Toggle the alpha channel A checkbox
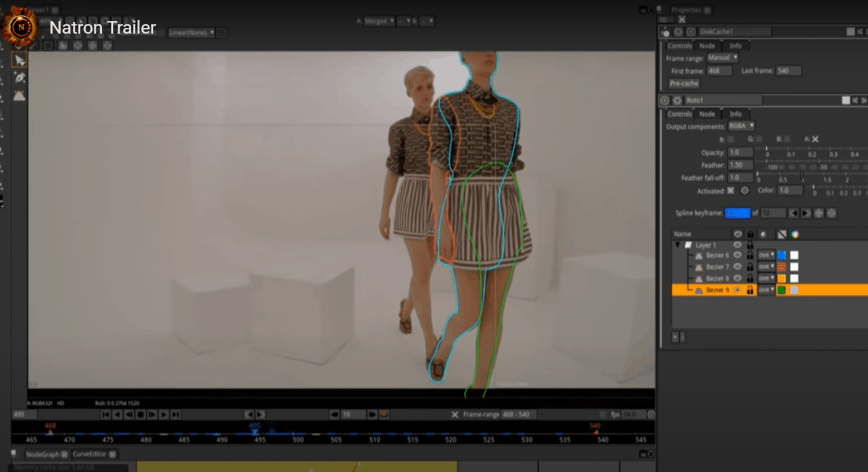Image resolution: width=868 pixels, height=472 pixels. (815, 139)
